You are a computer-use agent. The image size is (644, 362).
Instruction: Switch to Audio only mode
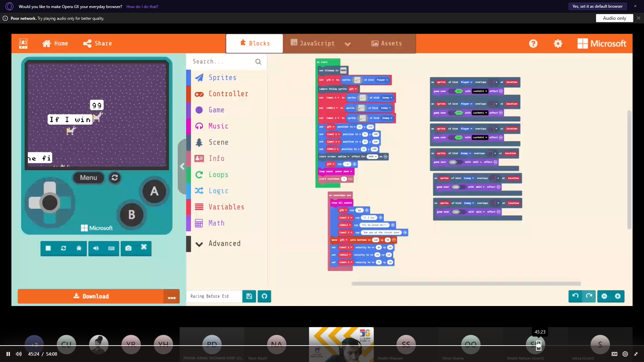[614, 18]
